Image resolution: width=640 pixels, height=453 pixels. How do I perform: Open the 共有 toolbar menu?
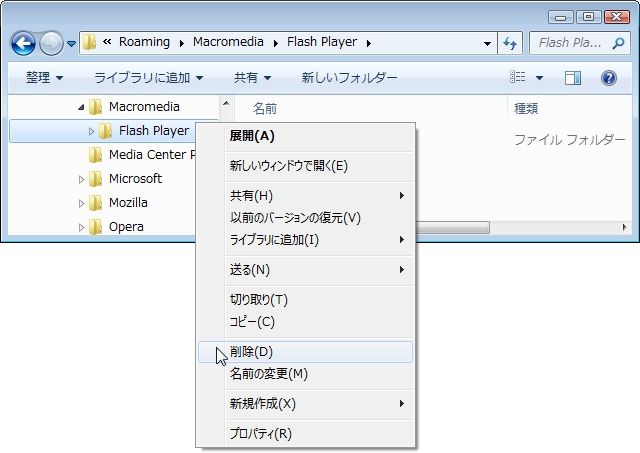coord(252,78)
